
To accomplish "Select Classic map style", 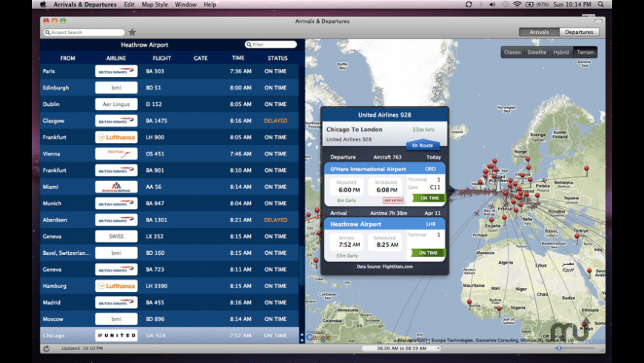I will coord(512,52).
